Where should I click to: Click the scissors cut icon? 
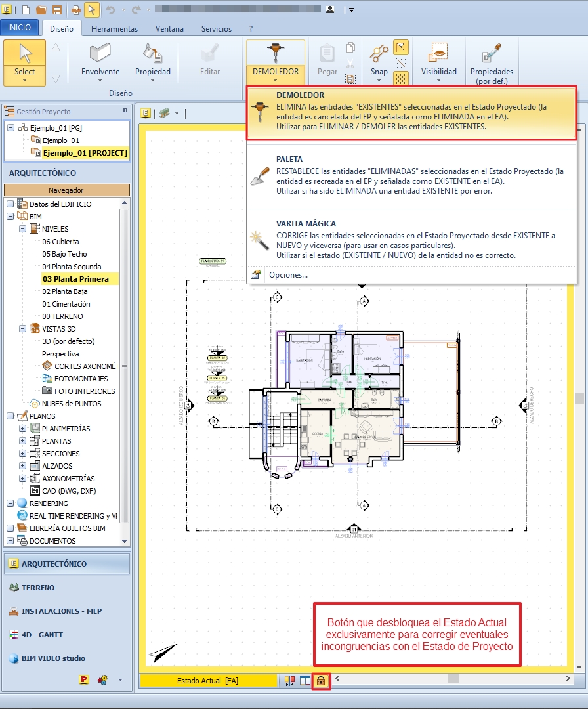tap(350, 63)
